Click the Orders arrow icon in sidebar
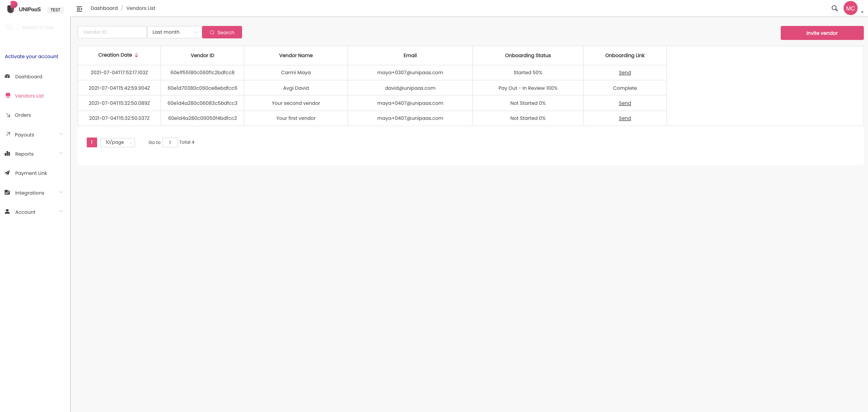 click(8, 115)
